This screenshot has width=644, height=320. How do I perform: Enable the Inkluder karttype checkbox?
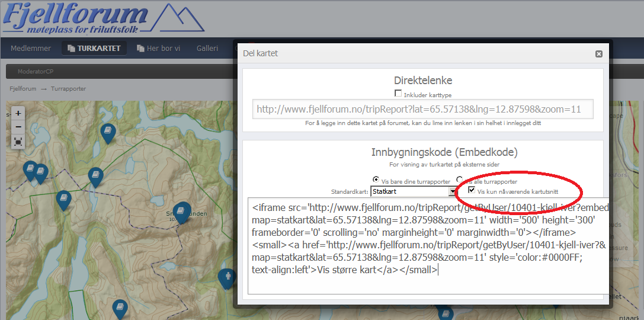[398, 94]
